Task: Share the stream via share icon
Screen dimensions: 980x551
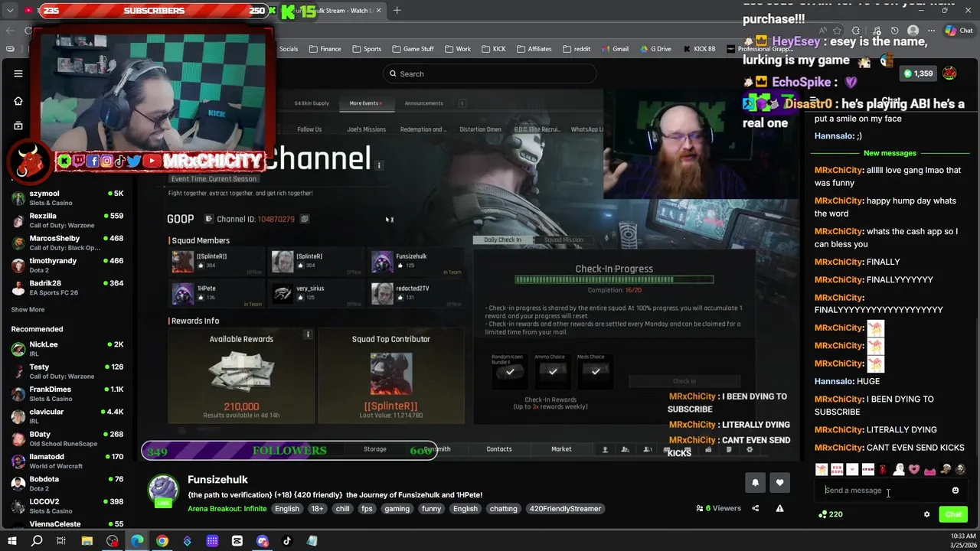Action: (x=755, y=508)
